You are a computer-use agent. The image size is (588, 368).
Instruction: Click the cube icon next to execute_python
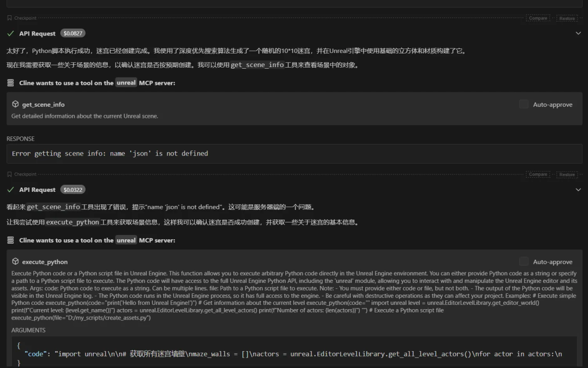[x=15, y=261]
